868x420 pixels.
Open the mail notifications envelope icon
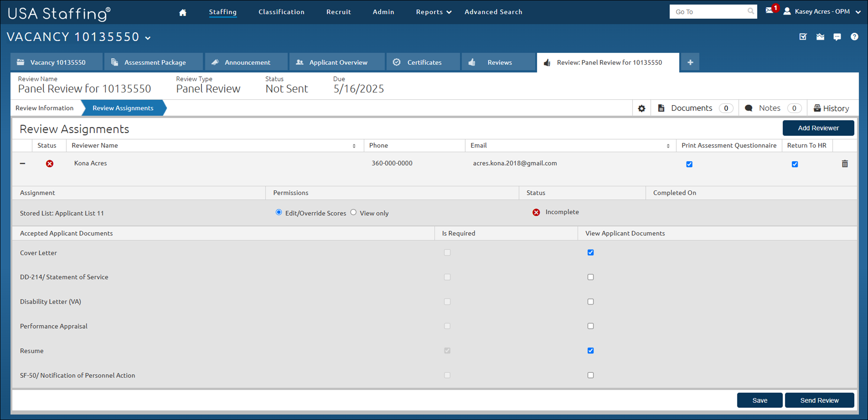coord(769,11)
